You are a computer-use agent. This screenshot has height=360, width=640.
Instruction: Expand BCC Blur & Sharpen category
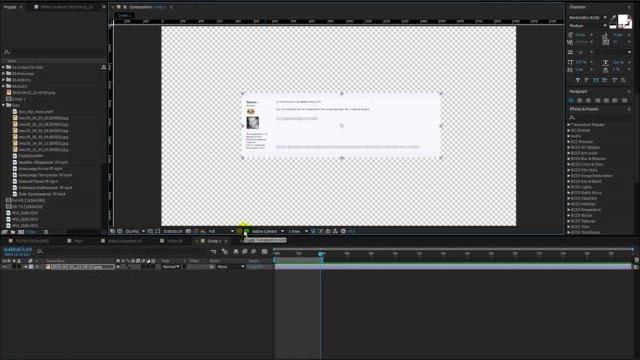[569, 158]
